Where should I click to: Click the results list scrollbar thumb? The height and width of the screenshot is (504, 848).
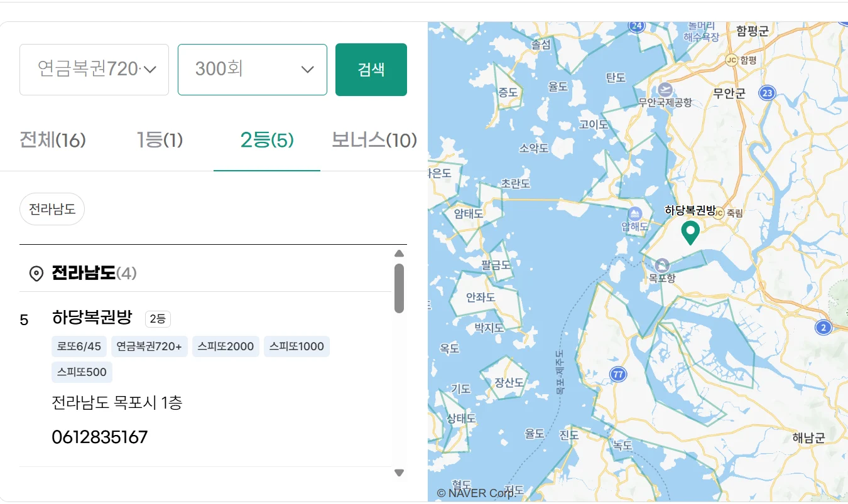click(x=399, y=288)
